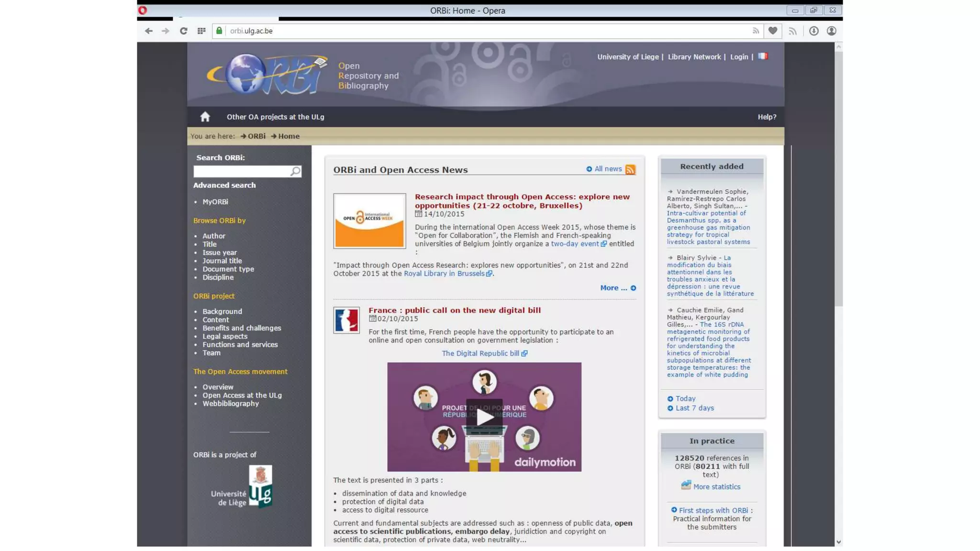
Task: Click the search magnifier in ORBi
Action: point(295,171)
